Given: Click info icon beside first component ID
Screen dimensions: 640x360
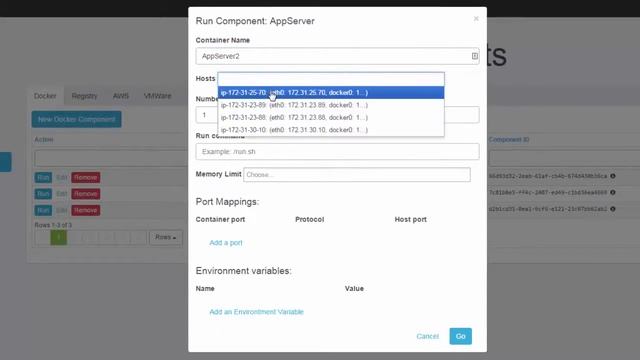Looking at the screenshot, I should pyautogui.click(x=613, y=176).
